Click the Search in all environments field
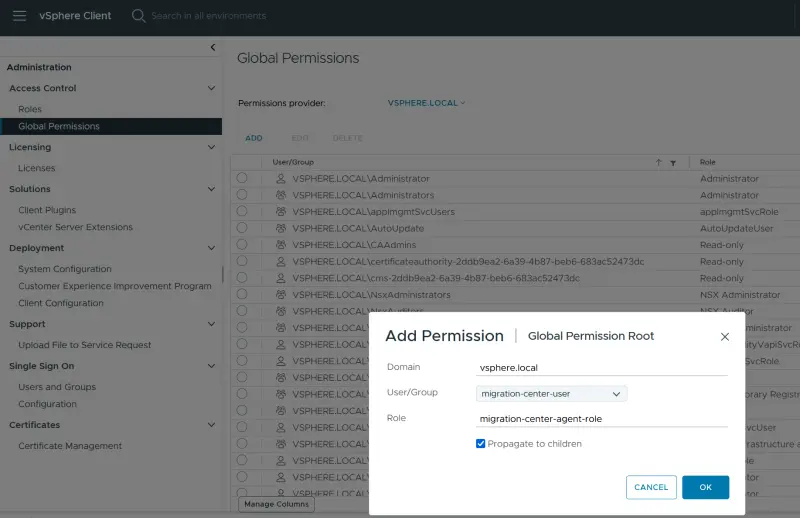 [x=209, y=16]
